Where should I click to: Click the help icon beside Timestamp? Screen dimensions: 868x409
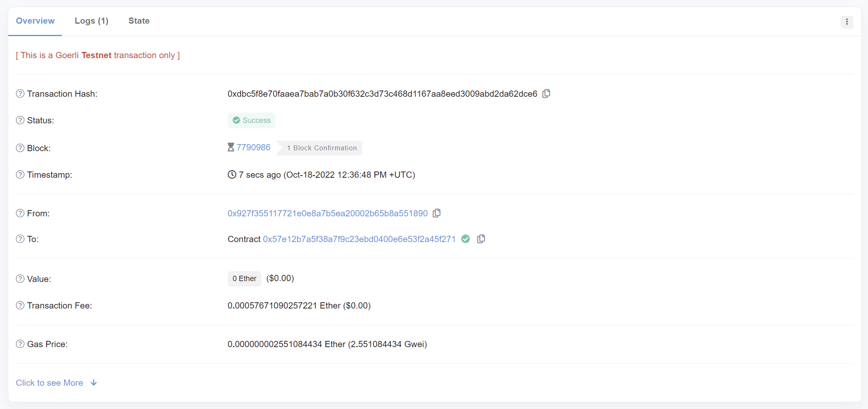(x=20, y=175)
